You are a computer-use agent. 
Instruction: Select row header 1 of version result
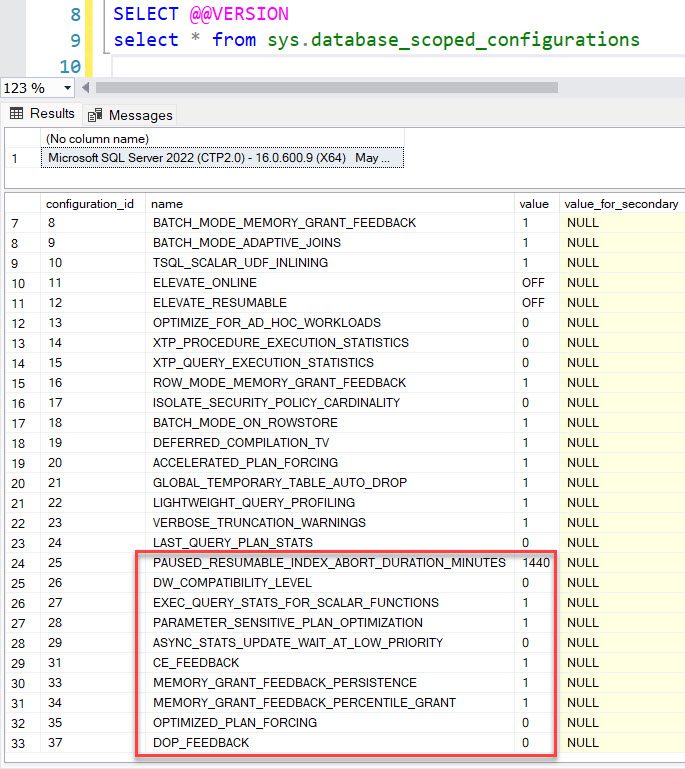[x=23, y=158]
